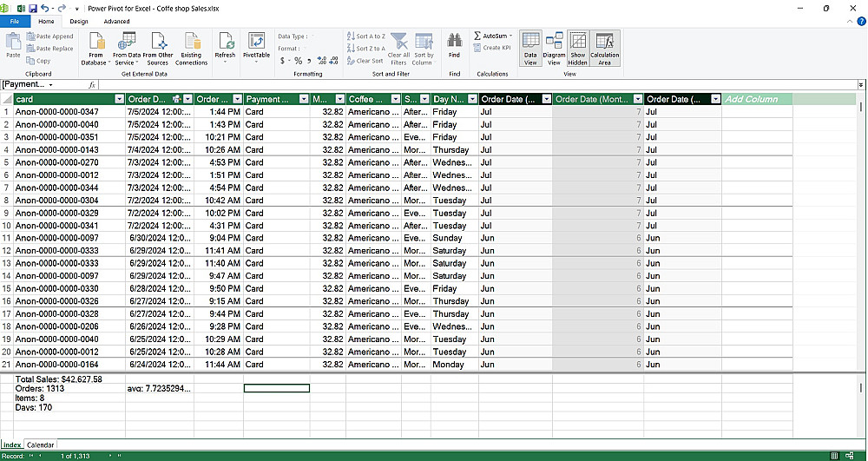This screenshot has width=868, height=461.
Task: Click the Copy command in Clipboard
Action: [39, 61]
